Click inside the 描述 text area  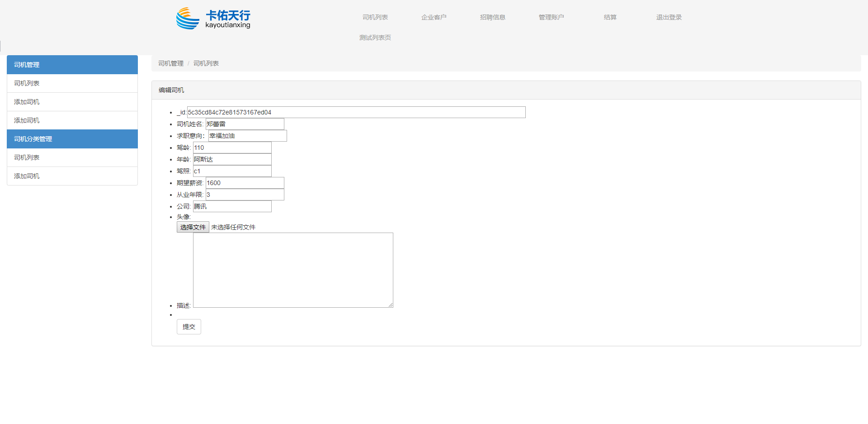(x=293, y=270)
